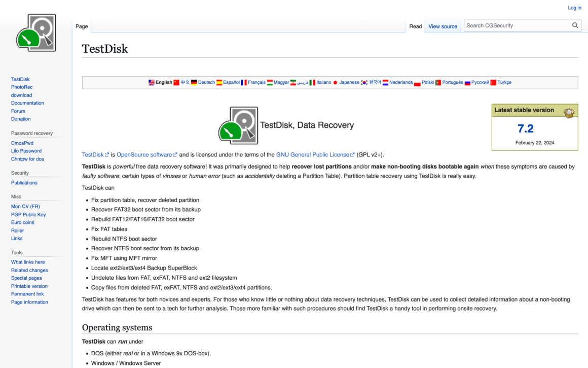This screenshot has width=588, height=368.
Task: Click the French flag icon
Action: coord(244,83)
